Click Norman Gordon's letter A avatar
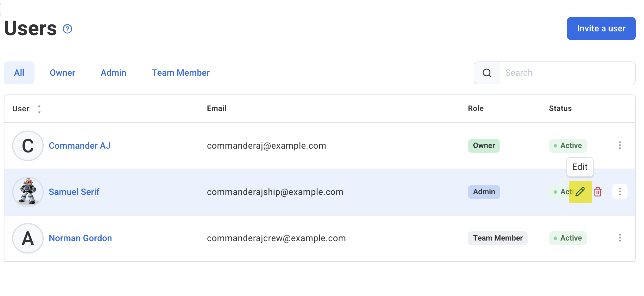The width and height of the screenshot is (644, 296). pyautogui.click(x=28, y=238)
